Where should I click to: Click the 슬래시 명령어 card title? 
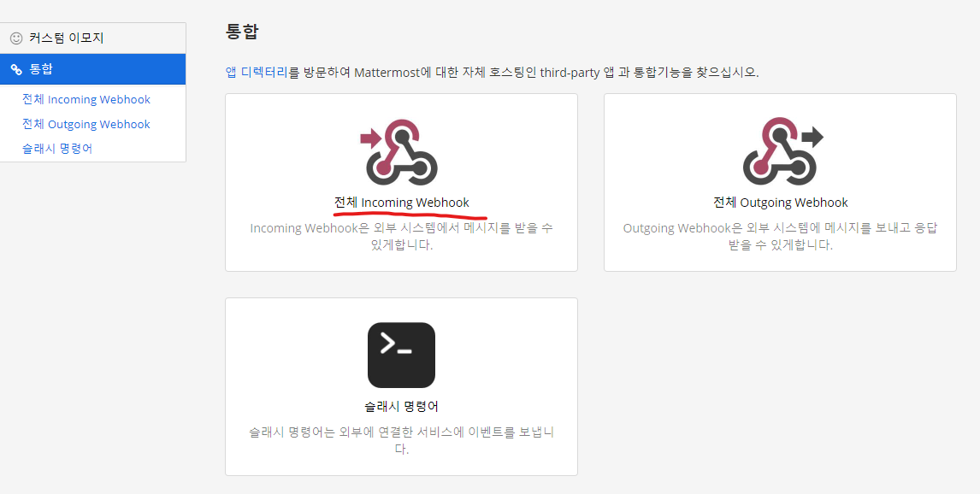(401, 407)
